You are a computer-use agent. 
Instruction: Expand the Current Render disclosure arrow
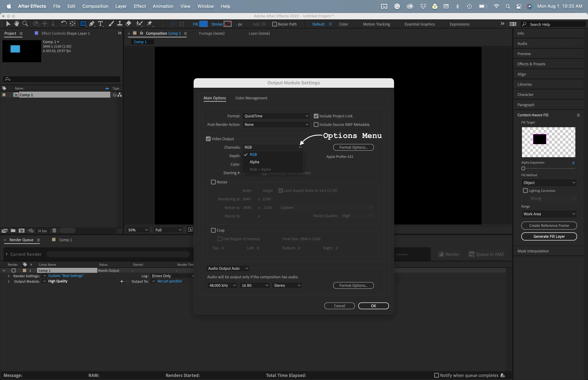point(7,254)
